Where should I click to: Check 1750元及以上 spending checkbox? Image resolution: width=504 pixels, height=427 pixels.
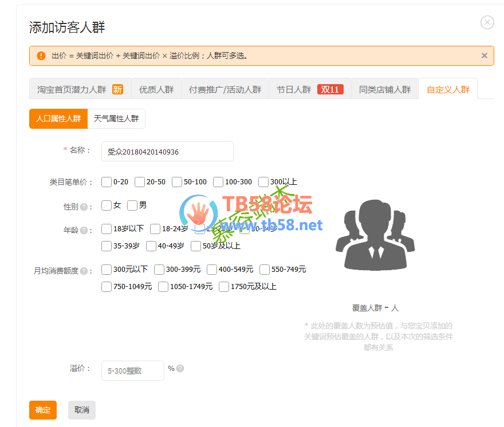click(224, 287)
